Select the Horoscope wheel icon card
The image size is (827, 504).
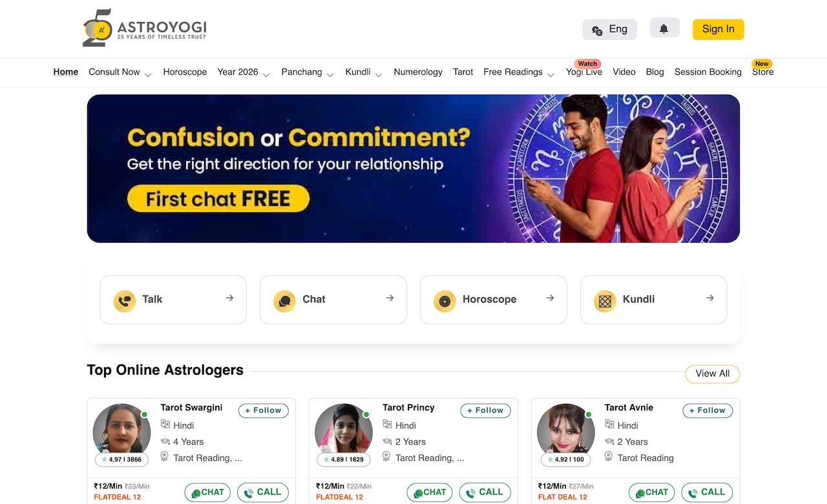point(494,300)
